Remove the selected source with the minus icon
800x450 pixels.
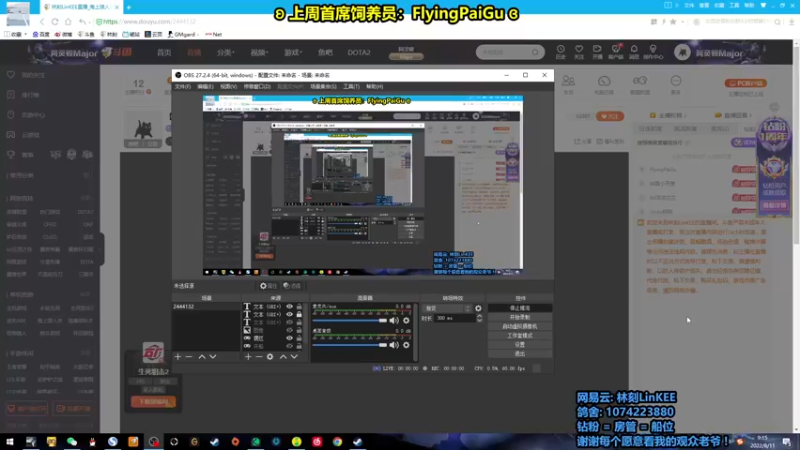coord(259,357)
